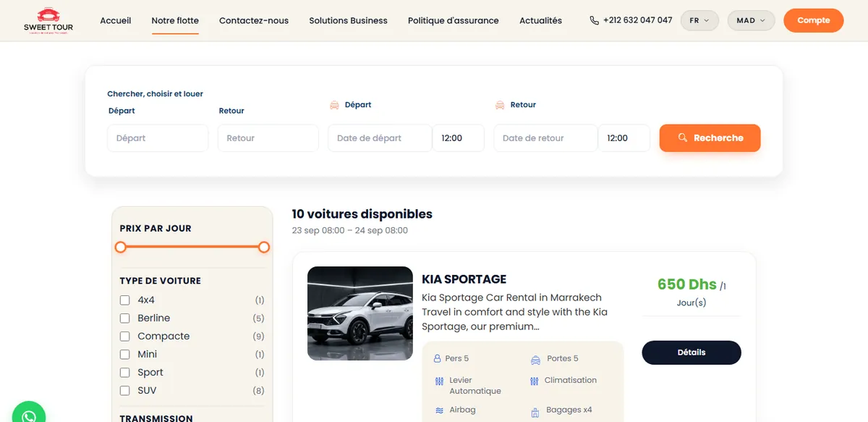This screenshot has height=422, width=868.
Task: Click the 'PRIX PAR JOUR' heading
Action: pos(156,229)
